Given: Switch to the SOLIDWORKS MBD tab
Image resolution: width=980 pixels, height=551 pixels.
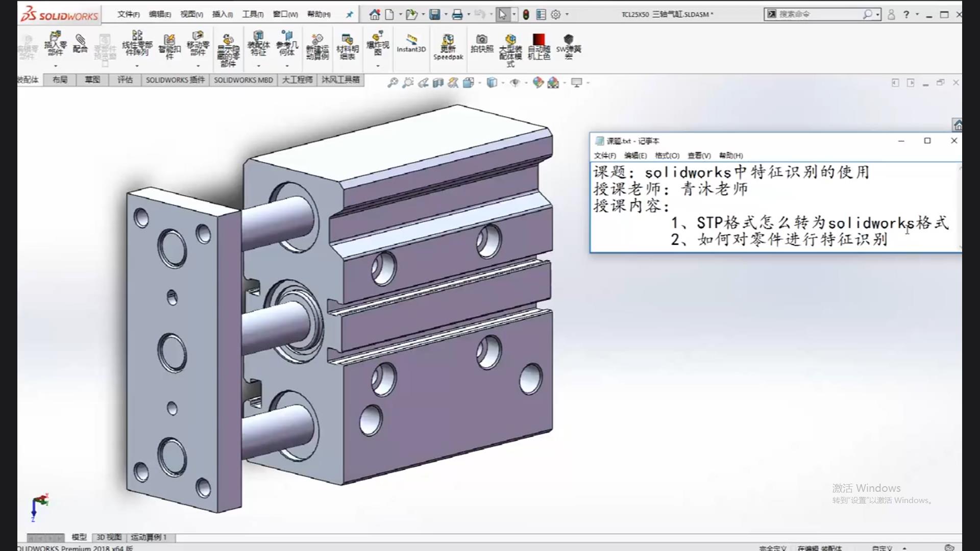Looking at the screenshot, I should tap(243, 80).
